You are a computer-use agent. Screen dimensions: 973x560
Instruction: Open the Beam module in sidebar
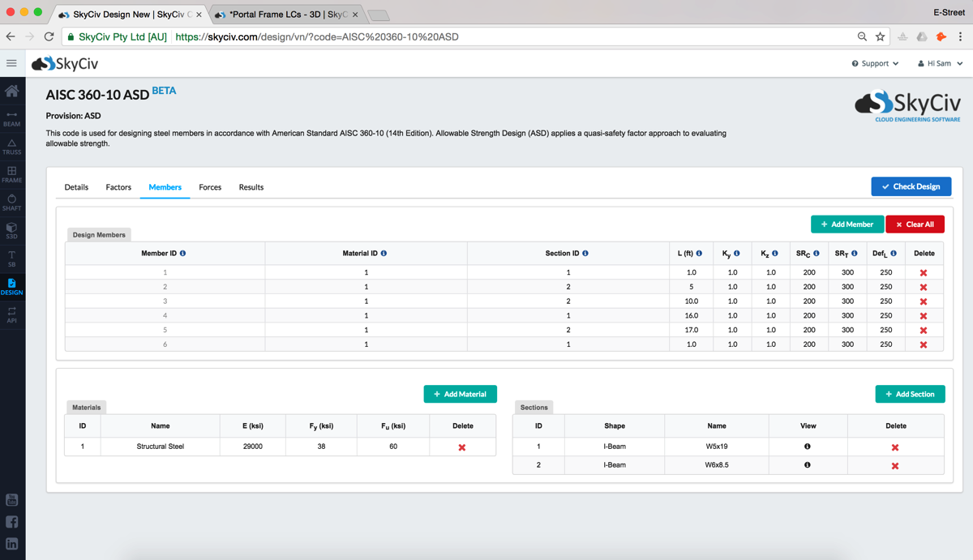coord(12,118)
